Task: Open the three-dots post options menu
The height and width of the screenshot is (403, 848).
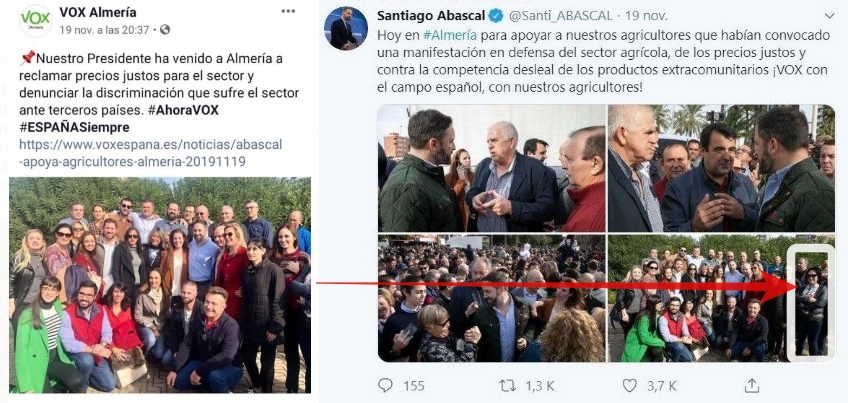Action: [x=288, y=11]
